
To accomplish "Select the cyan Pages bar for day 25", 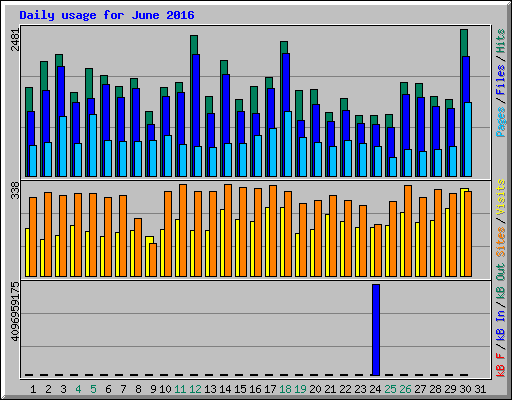I will point(393,167).
